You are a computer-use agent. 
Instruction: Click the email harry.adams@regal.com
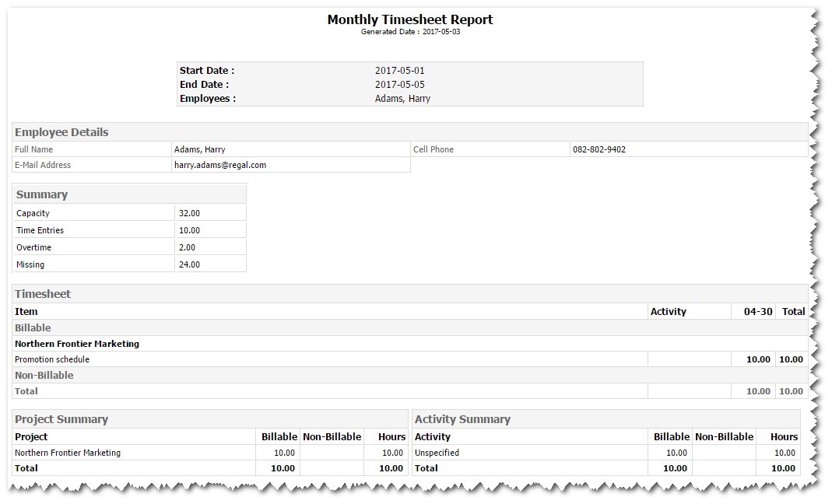[220, 165]
